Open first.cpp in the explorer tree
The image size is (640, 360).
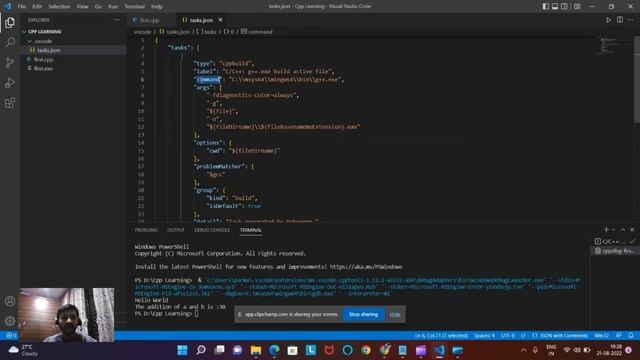(x=43, y=59)
